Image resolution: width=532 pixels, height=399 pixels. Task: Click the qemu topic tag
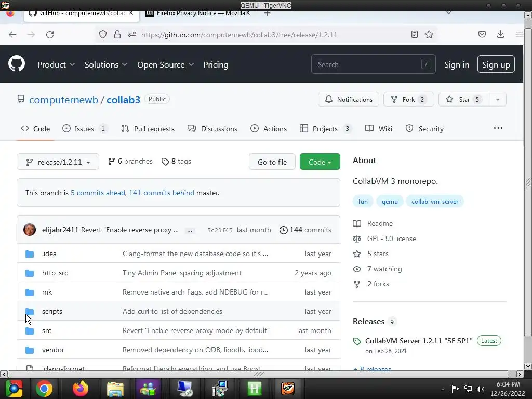coord(390,202)
